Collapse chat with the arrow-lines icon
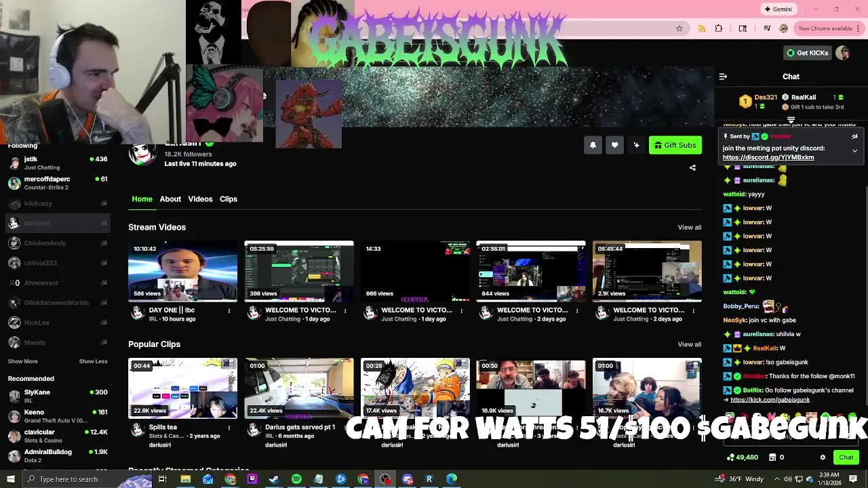The image size is (868, 488). [x=723, y=77]
